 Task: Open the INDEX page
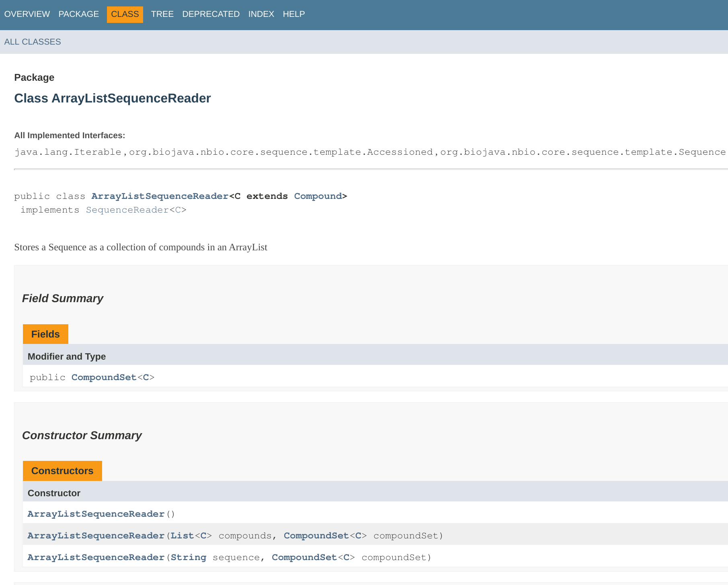[261, 14]
